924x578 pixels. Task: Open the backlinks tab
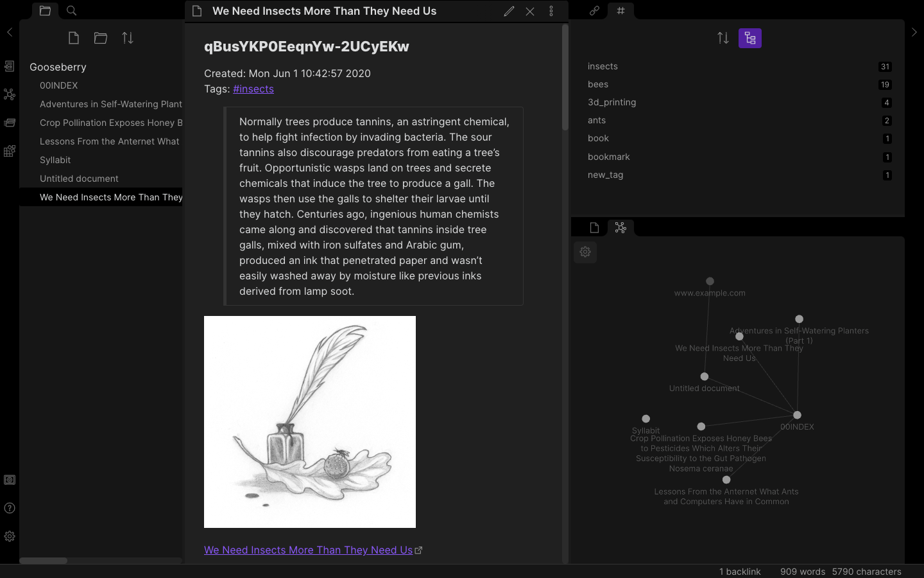594,11
